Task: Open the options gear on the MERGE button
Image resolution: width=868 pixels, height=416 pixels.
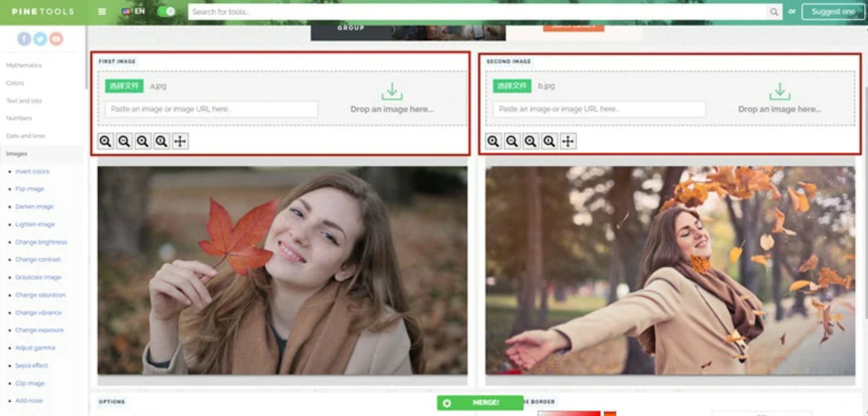Action: (447, 403)
